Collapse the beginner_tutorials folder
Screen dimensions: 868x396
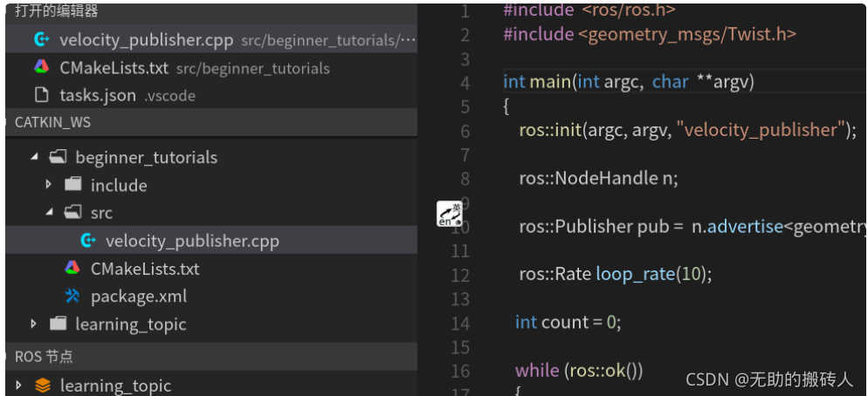[35, 157]
